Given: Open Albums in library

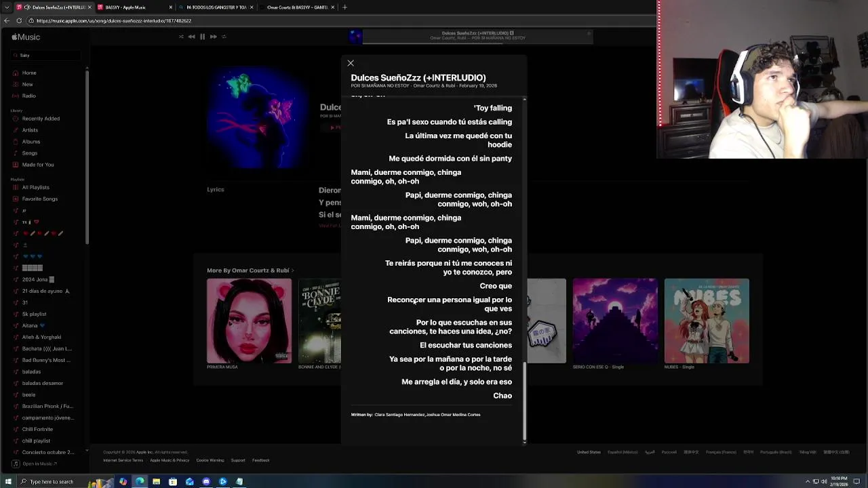Looking at the screenshot, I should 31,142.
